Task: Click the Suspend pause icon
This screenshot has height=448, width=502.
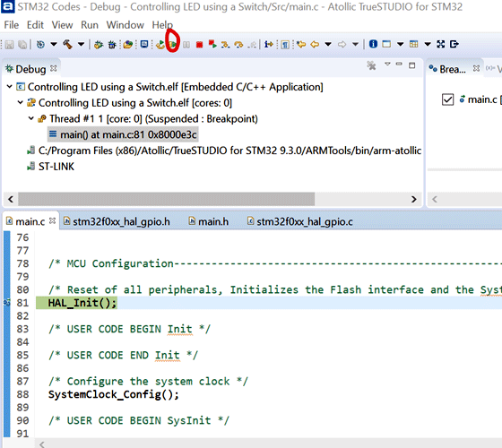Action: pyautogui.click(x=186, y=45)
